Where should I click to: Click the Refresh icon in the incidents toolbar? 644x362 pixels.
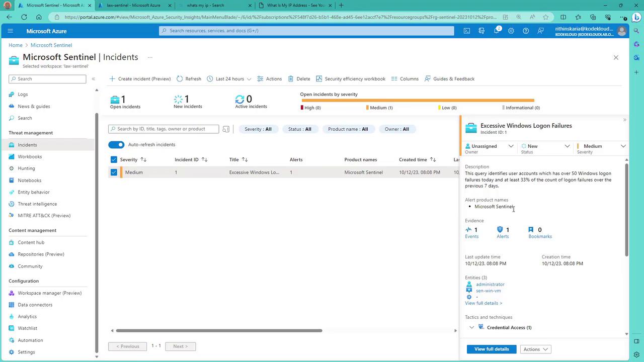[180, 79]
